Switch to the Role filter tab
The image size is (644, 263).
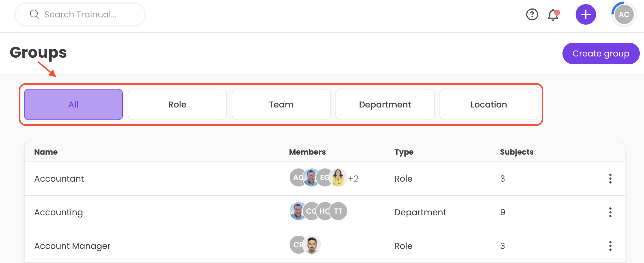(x=177, y=104)
